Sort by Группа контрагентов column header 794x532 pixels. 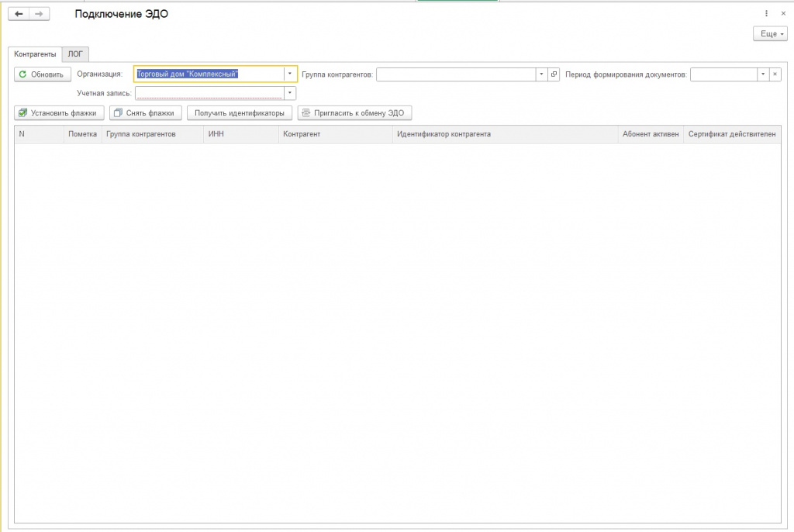pos(153,134)
